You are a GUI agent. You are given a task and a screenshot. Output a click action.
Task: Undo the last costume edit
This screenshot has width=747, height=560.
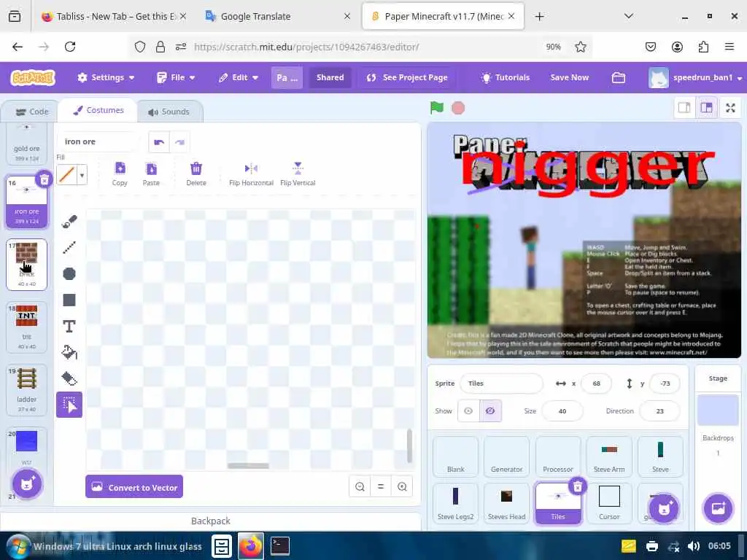pos(159,142)
